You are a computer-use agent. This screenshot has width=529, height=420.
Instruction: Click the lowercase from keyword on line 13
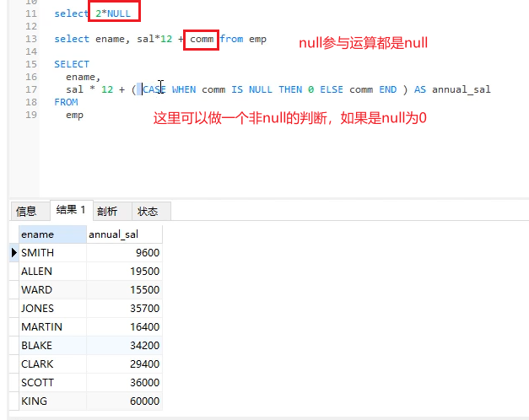231,39
